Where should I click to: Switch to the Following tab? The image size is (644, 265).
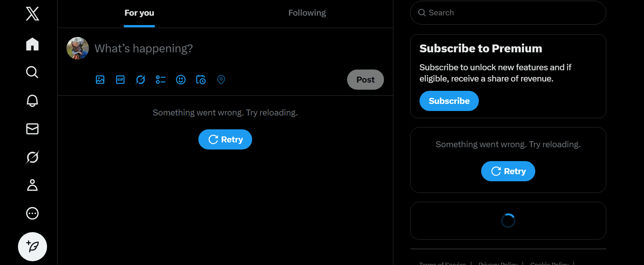click(307, 13)
